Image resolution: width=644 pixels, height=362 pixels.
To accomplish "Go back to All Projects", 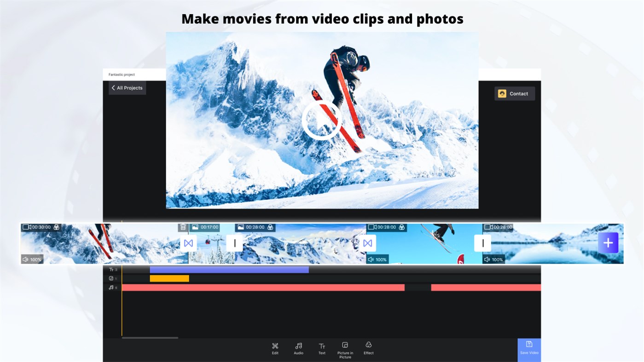I will [127, 87].
